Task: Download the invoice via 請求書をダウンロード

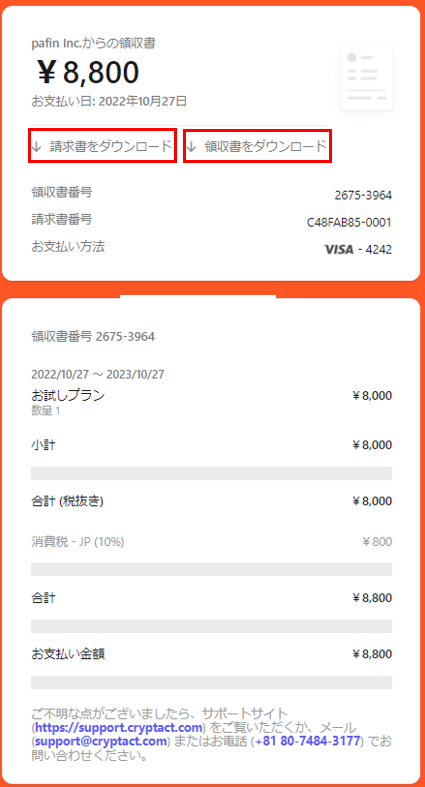Action: [102, 147]
